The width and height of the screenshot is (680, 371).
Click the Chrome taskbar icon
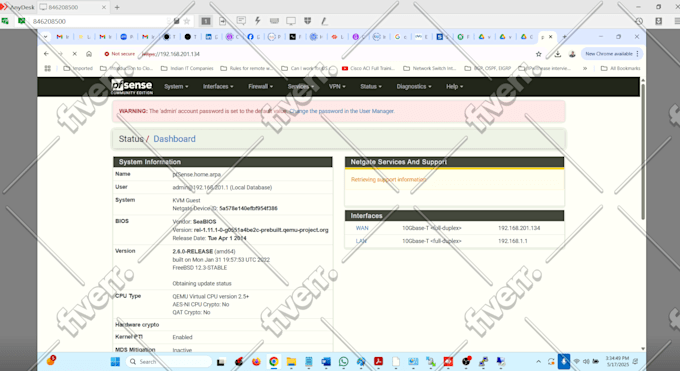click(274, 361)
